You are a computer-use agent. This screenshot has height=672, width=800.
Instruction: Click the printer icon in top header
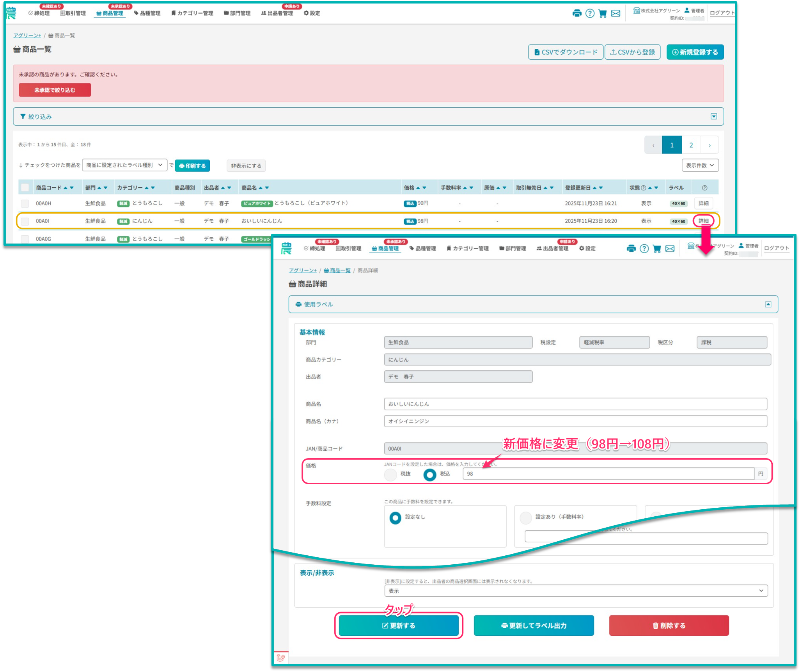click(576, 13)
